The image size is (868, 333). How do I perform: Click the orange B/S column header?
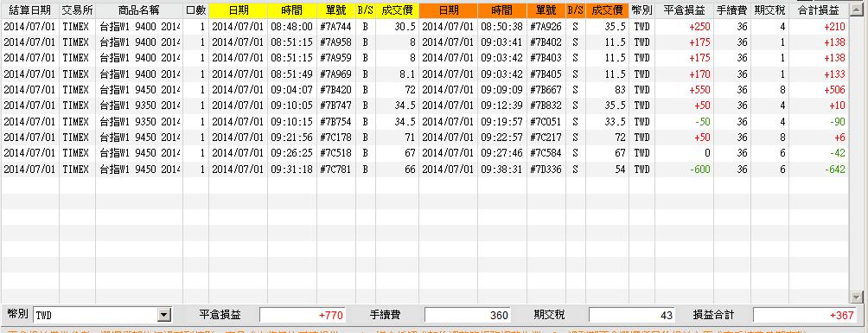[575, 10]
